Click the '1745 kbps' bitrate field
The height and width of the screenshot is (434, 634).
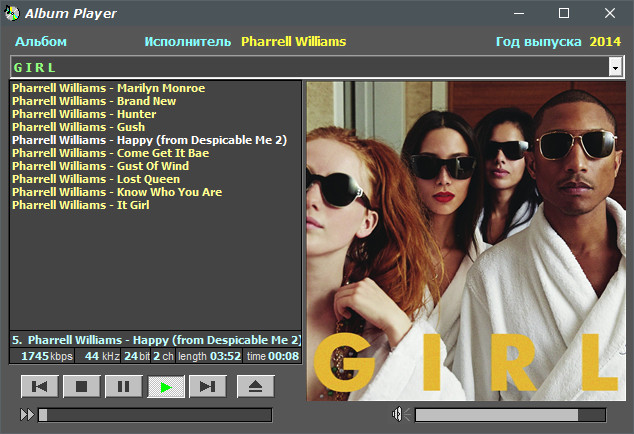42,356
